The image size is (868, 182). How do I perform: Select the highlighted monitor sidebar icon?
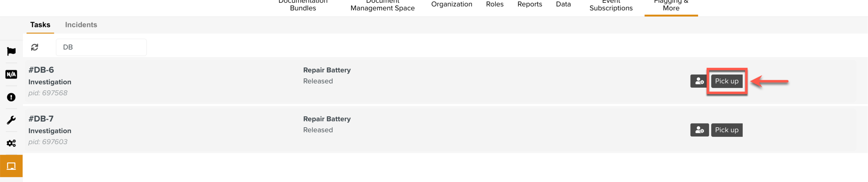(x=11, y=166)
